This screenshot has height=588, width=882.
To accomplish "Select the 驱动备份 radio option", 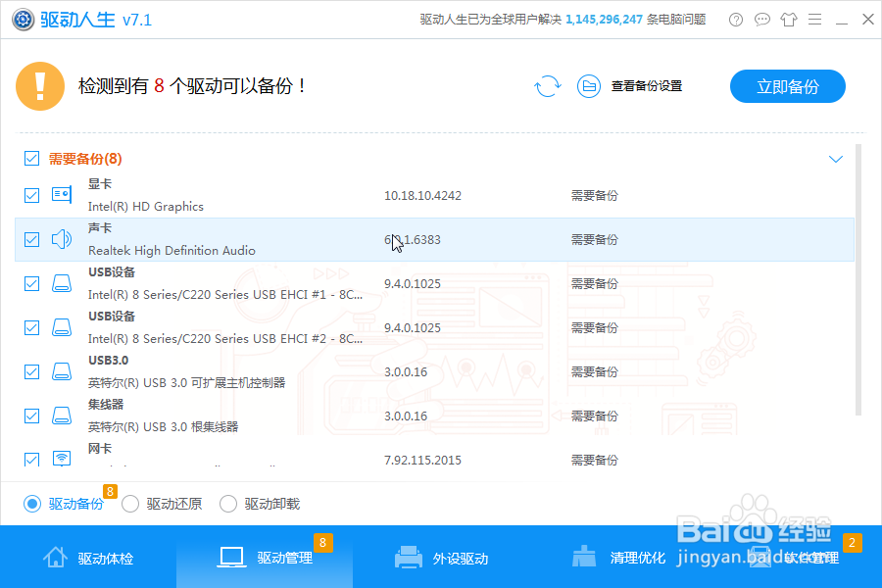I will [32, 504].
